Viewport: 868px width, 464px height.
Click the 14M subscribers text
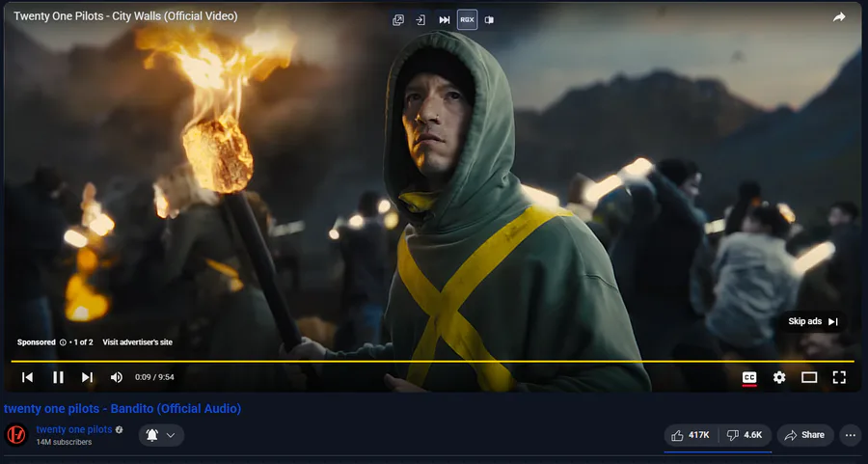click(x=64, y=442)
